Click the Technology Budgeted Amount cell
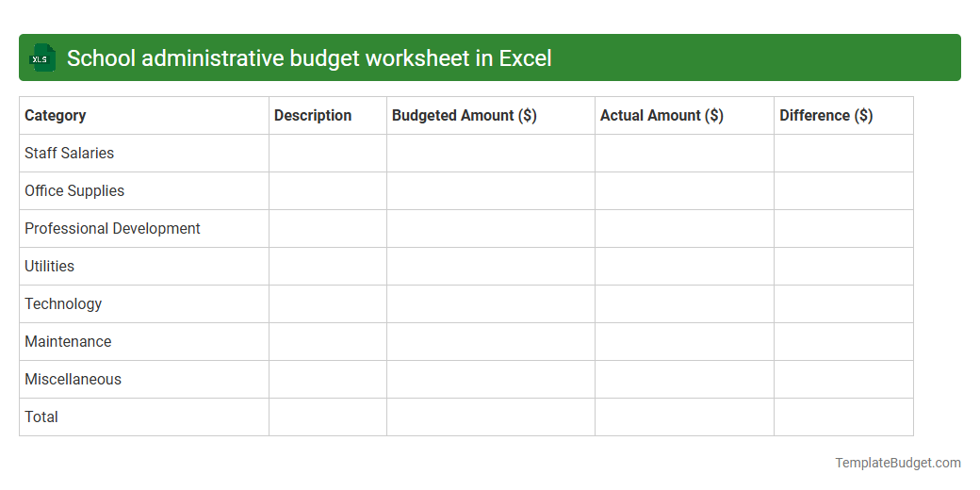 coord(491,304)
